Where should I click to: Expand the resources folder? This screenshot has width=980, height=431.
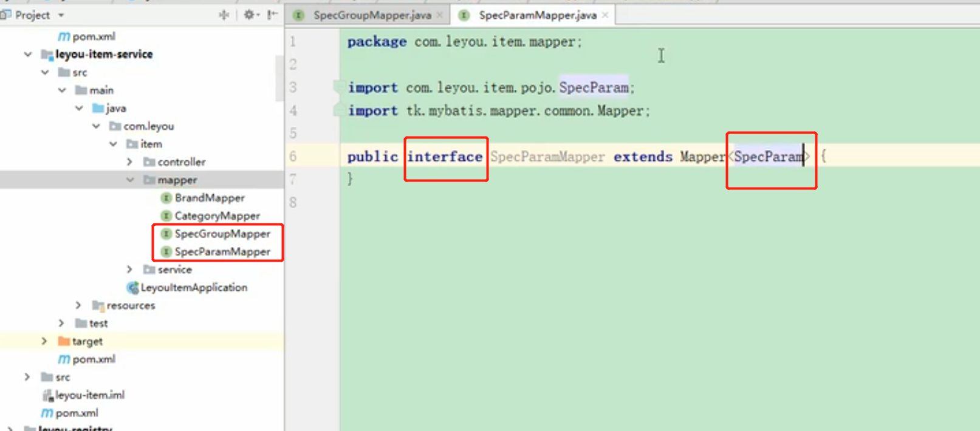(x=78, y=305)
